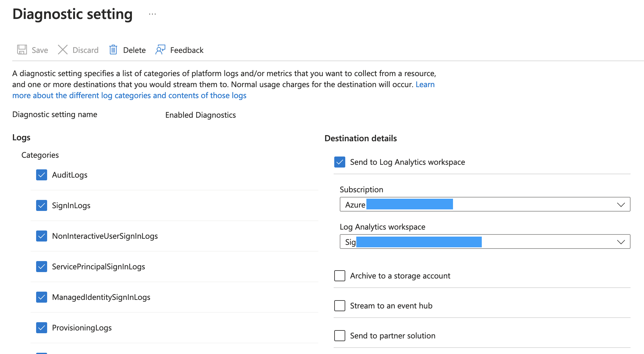Open the ellipsis more options menu

pyautogui.click(x=152, y=14)
